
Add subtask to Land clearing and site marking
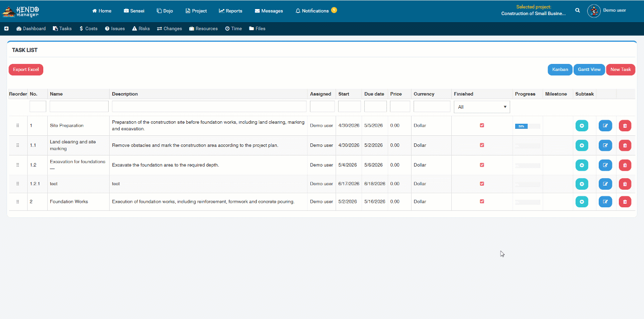coord(582,145)
